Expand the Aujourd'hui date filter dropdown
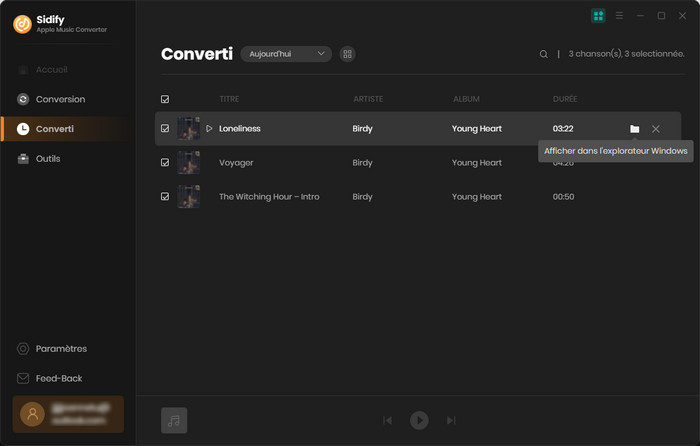700x446 pixels. pyautogui.click(x=286, y=54)
